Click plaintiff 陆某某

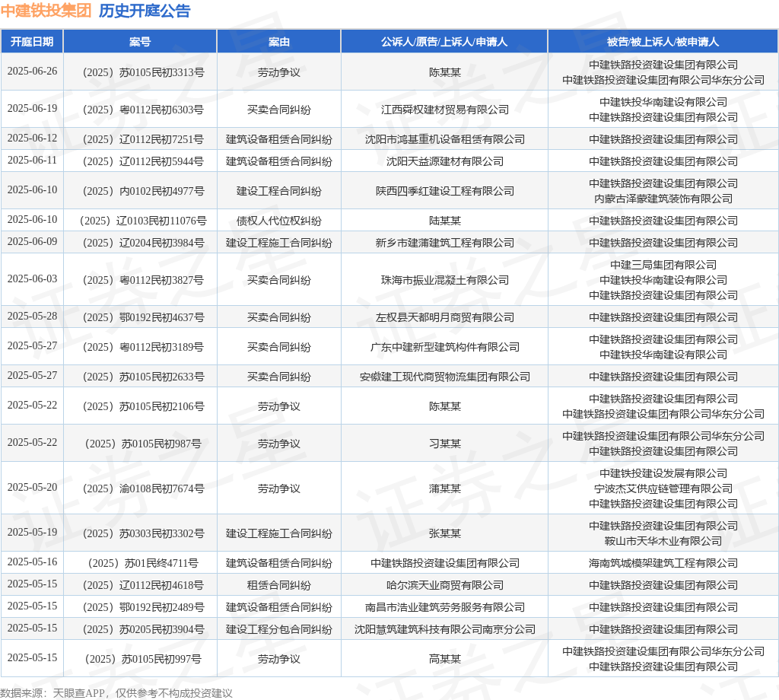pos(444,221)
